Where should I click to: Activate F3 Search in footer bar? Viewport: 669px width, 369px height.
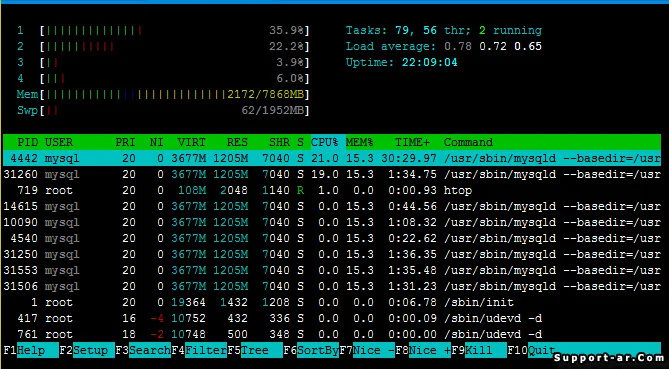point(143,350)
